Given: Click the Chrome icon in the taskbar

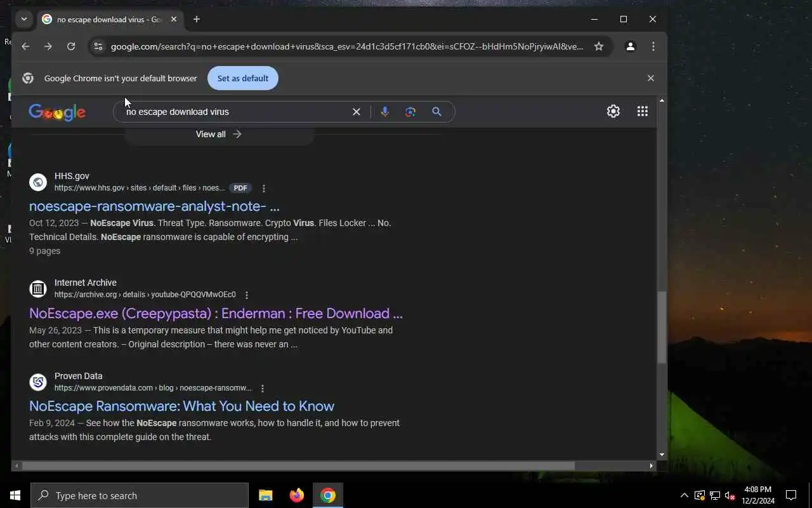Looking at the screenshot, I should coord(328,495).
